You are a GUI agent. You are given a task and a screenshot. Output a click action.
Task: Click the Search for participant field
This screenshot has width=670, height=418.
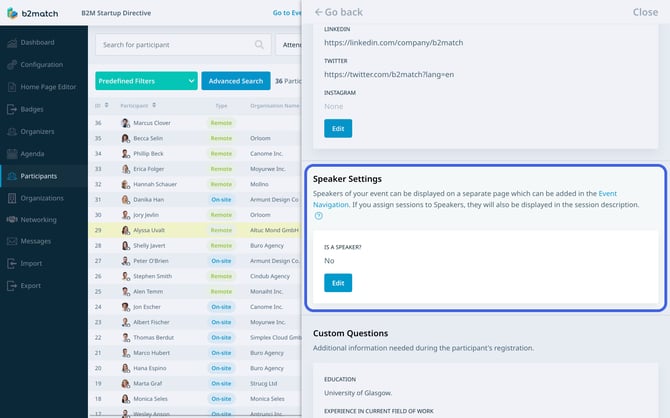pos(175,45)
